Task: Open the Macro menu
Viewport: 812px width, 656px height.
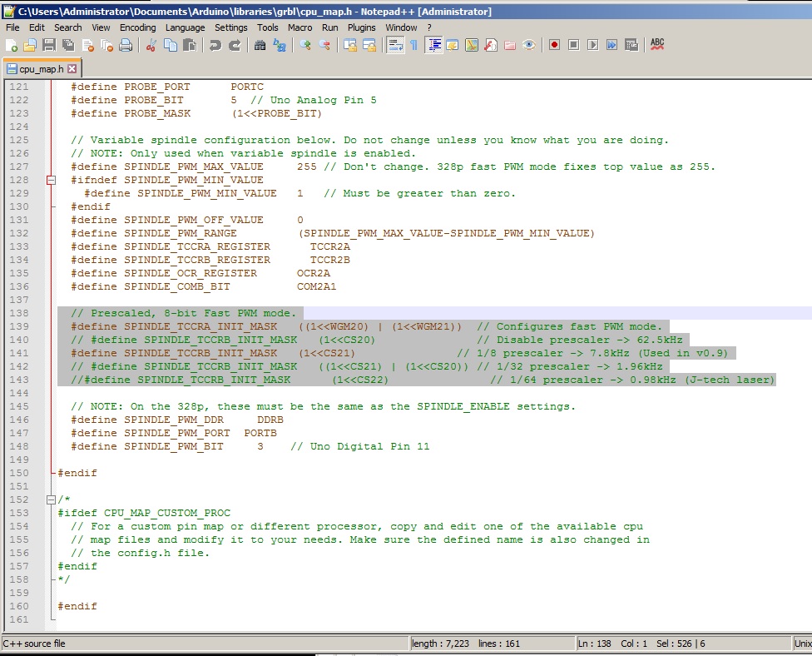Action: [x=300, y=27]
